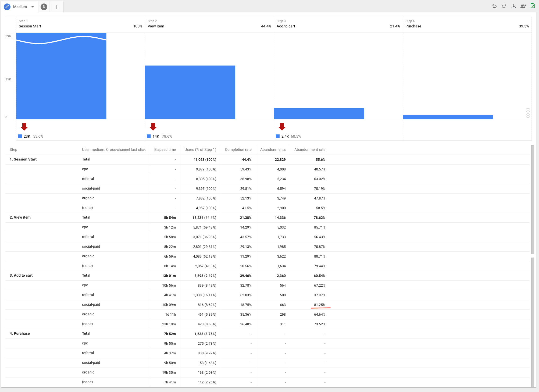Zoom in on the funnel chart
Viewport: 539px width, 392px height.
pyautogui.click(x=528, y=110)
